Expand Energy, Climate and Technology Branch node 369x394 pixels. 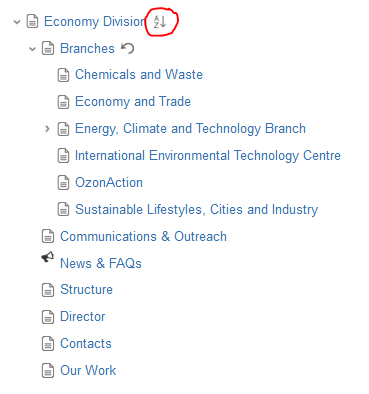(x=47, y=128)
